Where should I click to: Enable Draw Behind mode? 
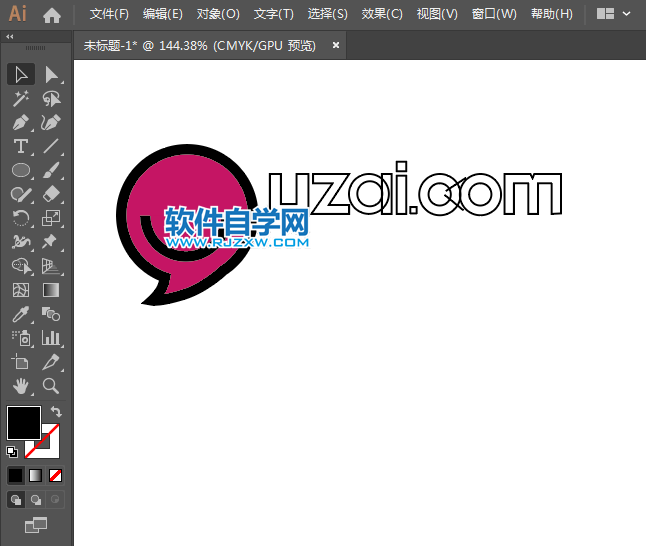(36, 500)
